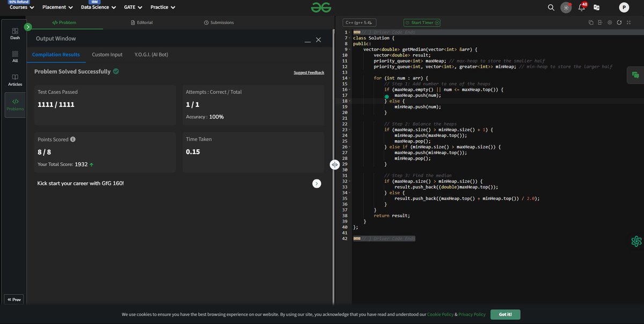Click the Prev button at bottom left
The height and width of the screenshot is (324, 644).
pyautogui.click(x=14, y=299)
